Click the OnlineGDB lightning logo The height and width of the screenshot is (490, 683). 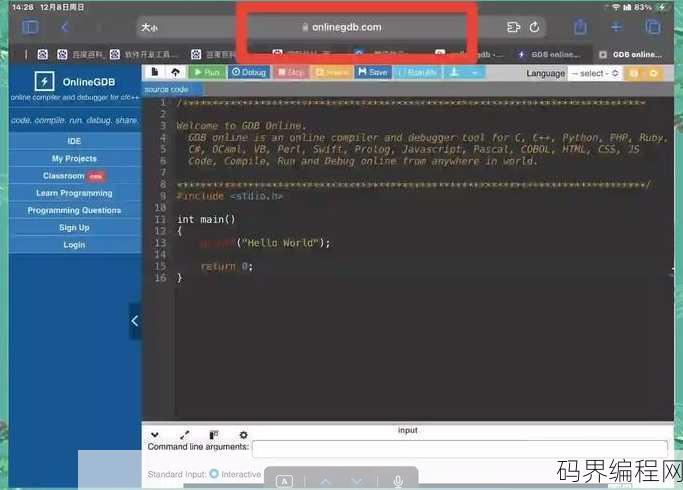point(44,81)
